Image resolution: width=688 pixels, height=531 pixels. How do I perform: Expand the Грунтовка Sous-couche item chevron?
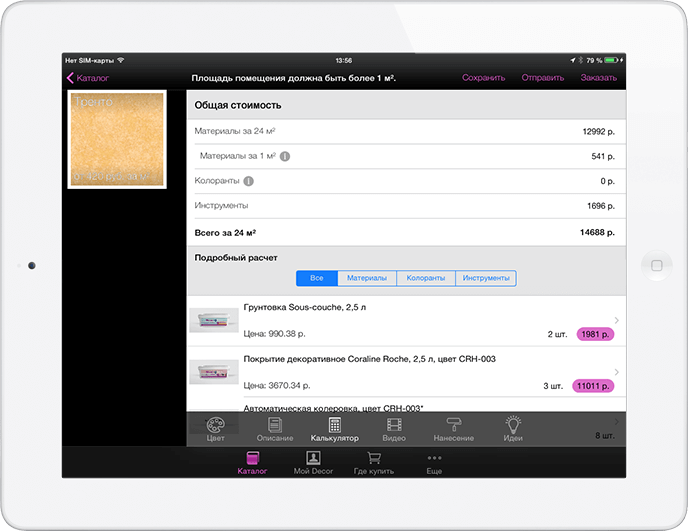(x=617, y=320)
